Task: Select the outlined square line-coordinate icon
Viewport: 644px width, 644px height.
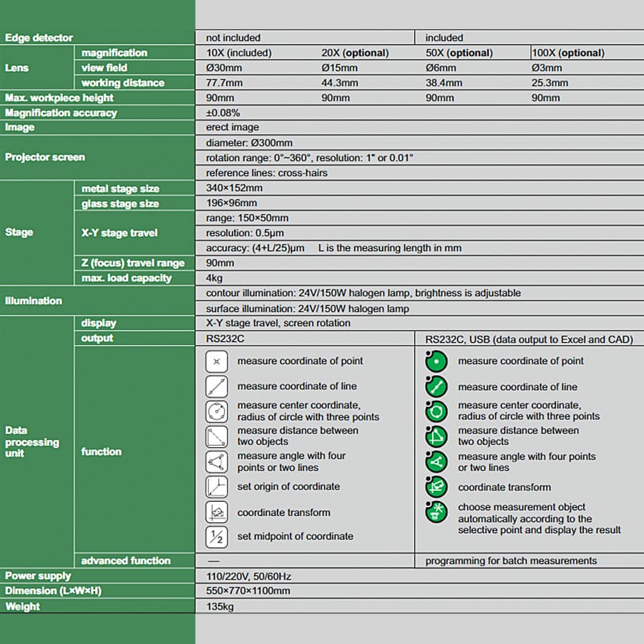Action: [x=216, y=386]
